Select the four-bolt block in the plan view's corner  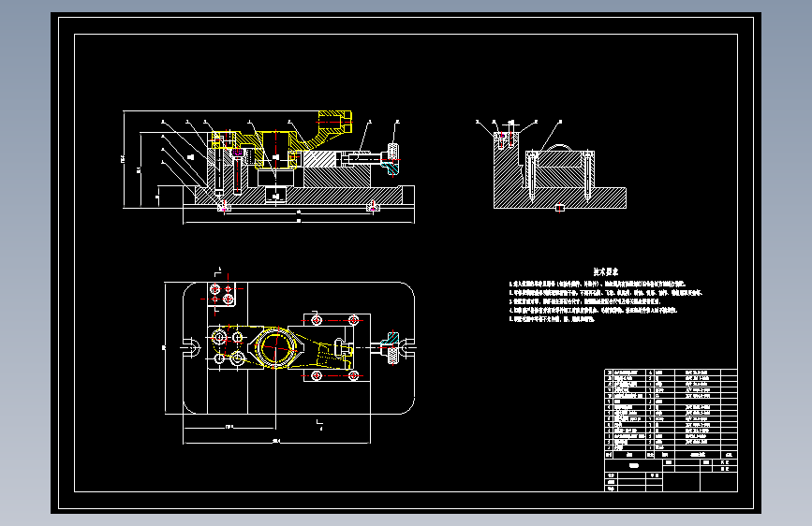pos(222,294)
